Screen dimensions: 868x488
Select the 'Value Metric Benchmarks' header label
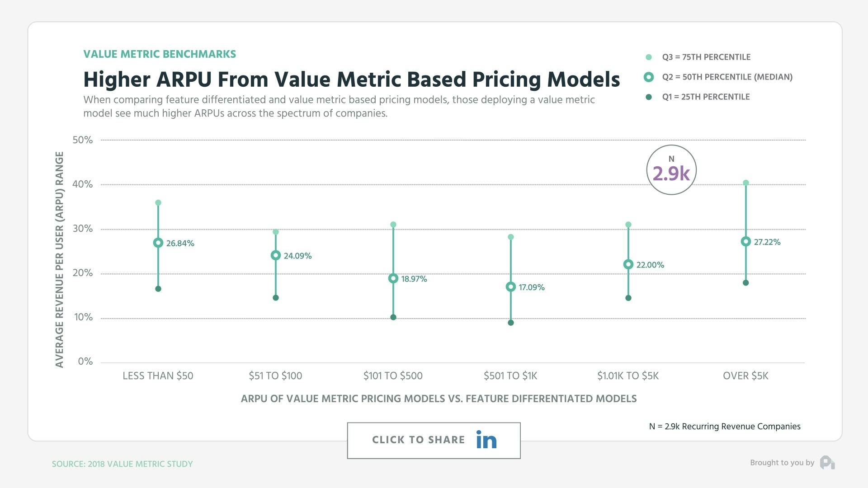[160, 54]
